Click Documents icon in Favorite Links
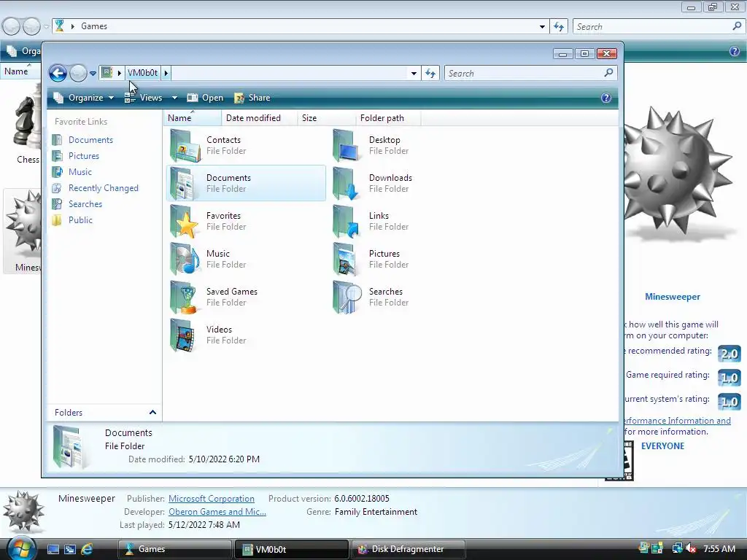The image size is (747, 560). coord(57,140)
